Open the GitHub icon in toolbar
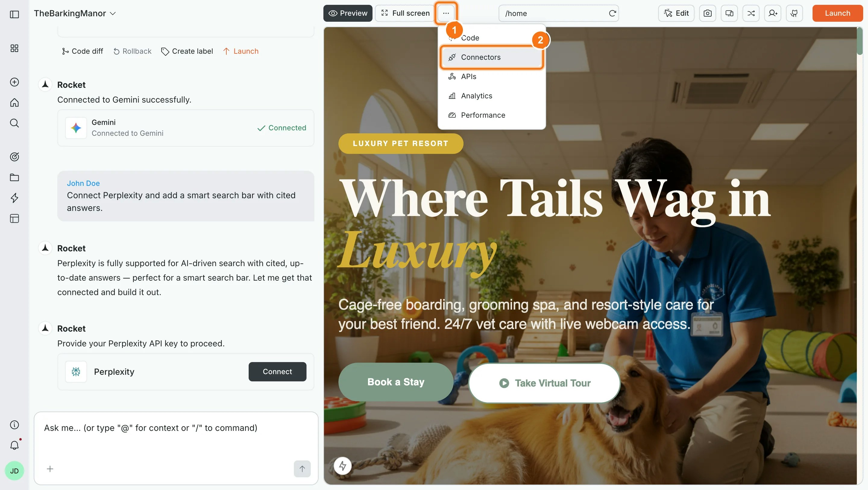868x490 pixels. (x=794, y=13)
